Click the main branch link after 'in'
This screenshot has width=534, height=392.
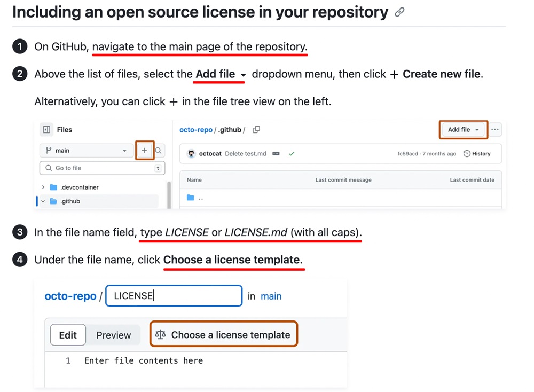tap(271, 296)
